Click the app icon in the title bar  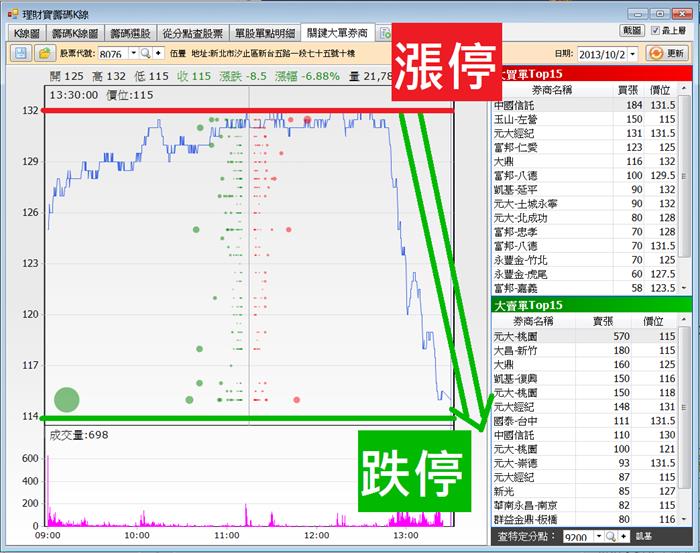pyautogui.click(x=13, y=14)
